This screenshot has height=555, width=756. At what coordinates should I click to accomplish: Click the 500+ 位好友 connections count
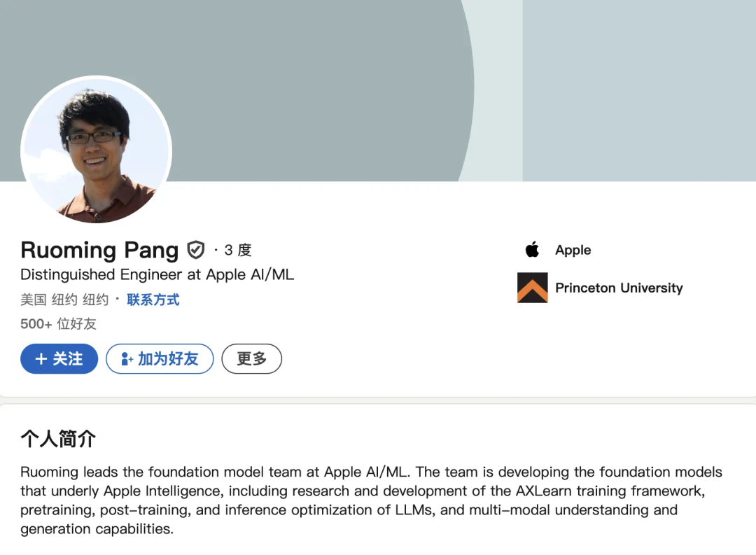click(x=58, y=323)
